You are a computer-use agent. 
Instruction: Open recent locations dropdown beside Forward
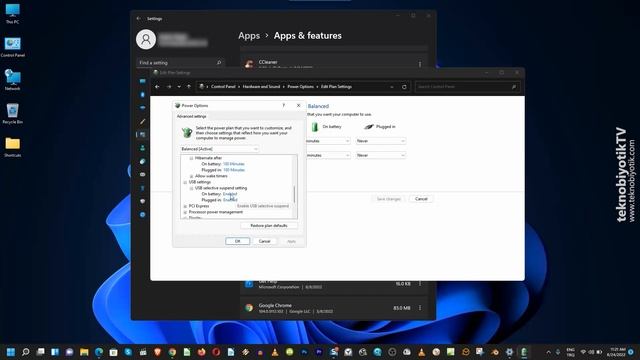(x=179, y=87)
